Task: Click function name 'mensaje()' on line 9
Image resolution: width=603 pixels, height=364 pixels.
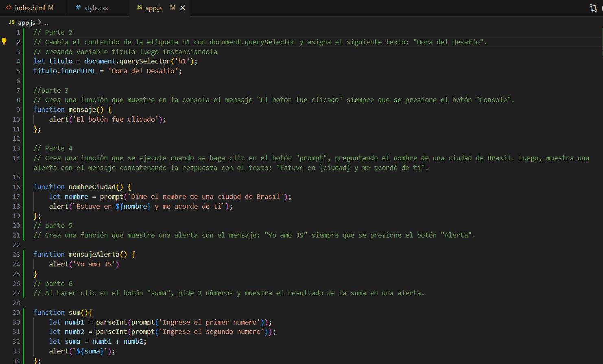Action: coord(86,109)
